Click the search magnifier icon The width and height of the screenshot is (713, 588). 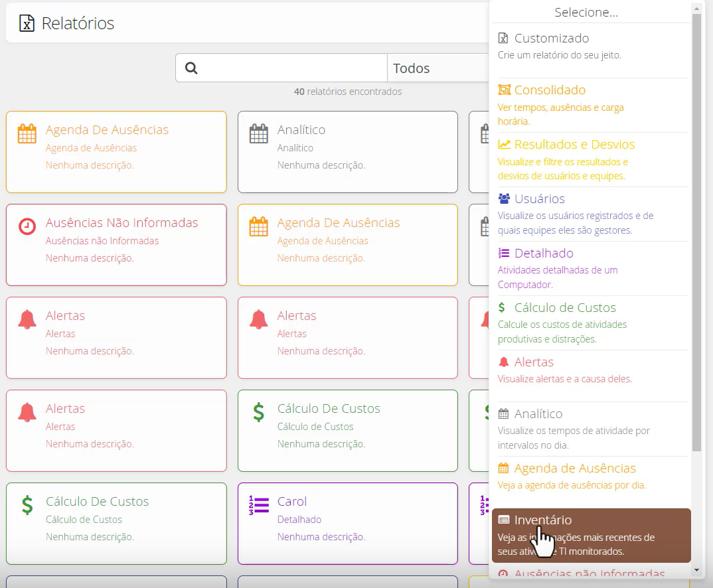pos(191,68)
